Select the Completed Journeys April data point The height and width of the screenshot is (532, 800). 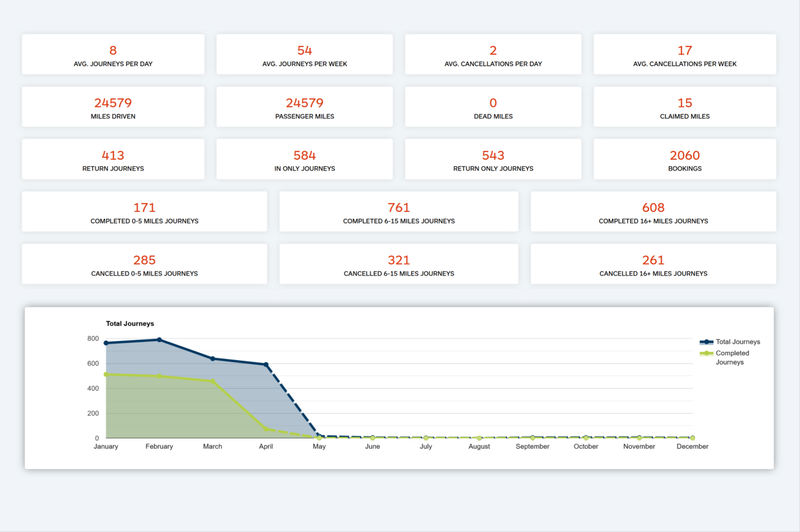266,429
